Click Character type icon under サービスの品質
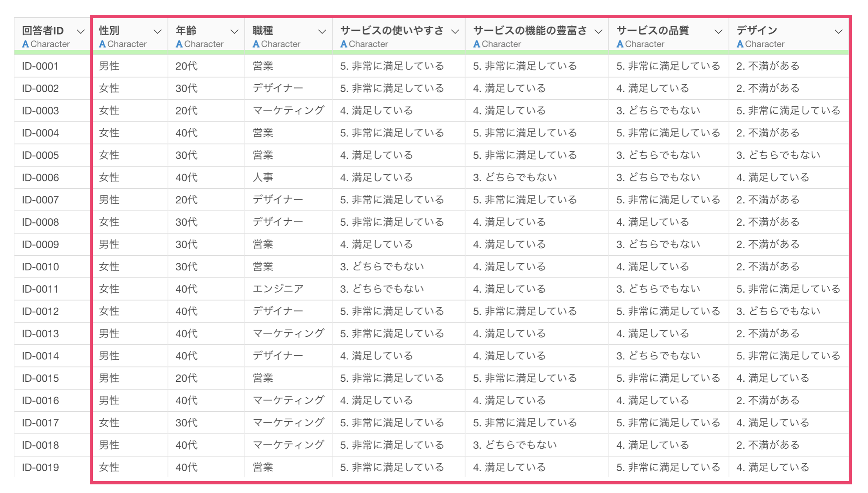 pos(620,44)
